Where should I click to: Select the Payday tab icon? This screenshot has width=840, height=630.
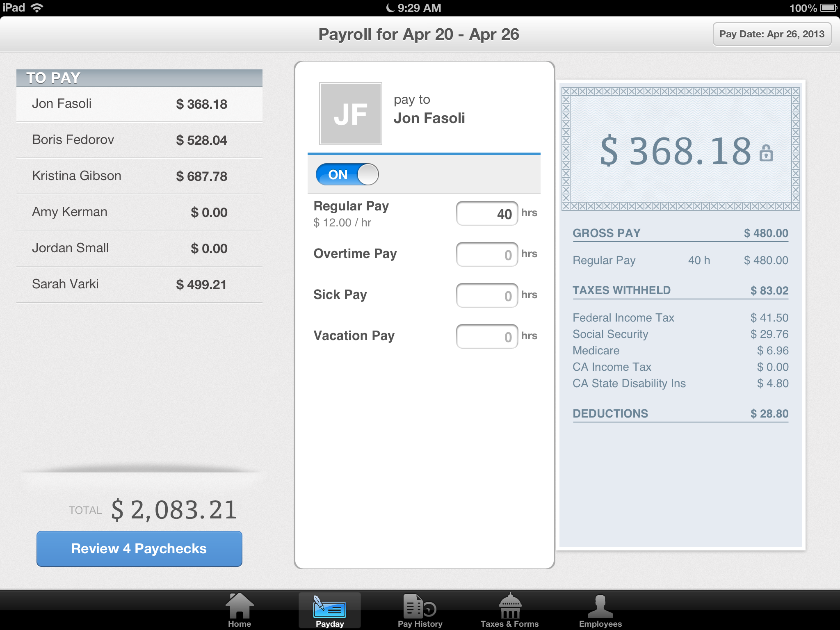coord(330,607)
